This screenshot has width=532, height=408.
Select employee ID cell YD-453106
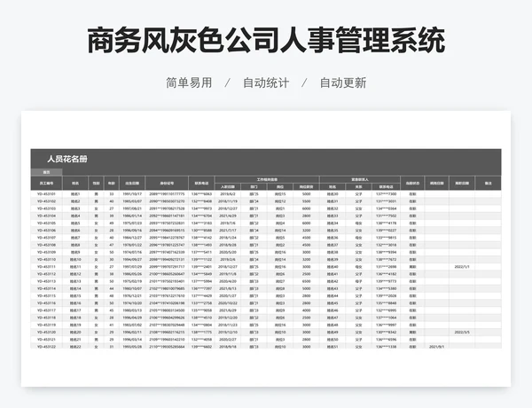[x=46, y=231]
